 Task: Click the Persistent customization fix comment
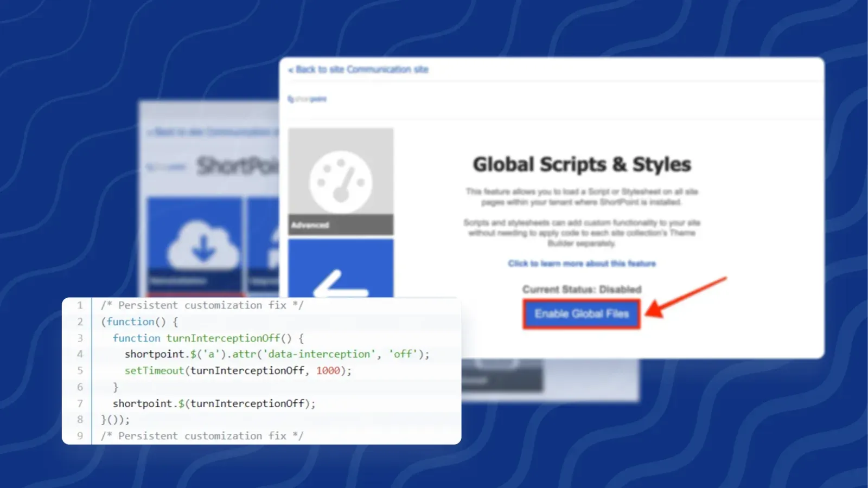point(201,305)
